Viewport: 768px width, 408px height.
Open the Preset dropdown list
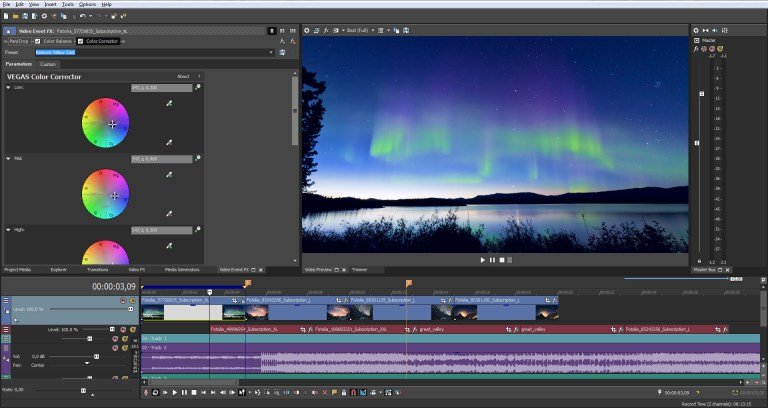271,52
